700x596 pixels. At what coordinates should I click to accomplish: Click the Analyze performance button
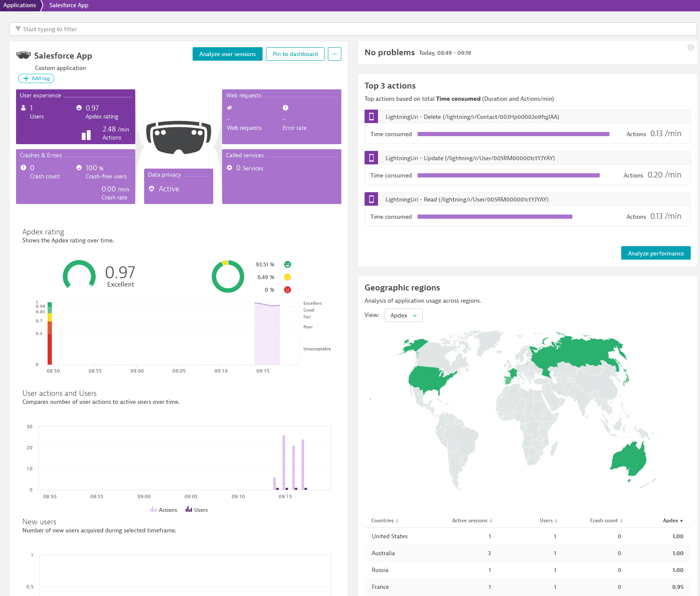656,253
